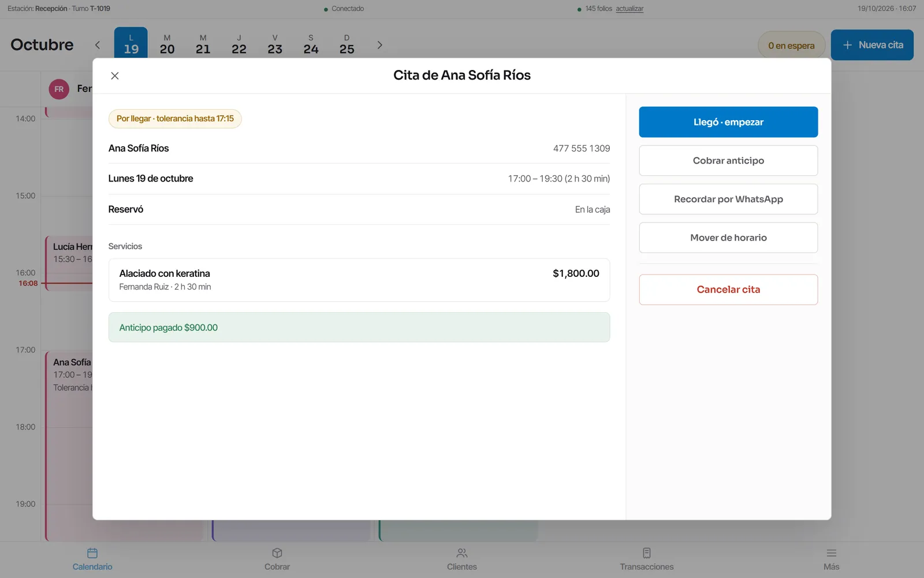Click the Por llegar tolerancia badge
The width and height of the screenshot is (924, 578).
click(175, 118)
